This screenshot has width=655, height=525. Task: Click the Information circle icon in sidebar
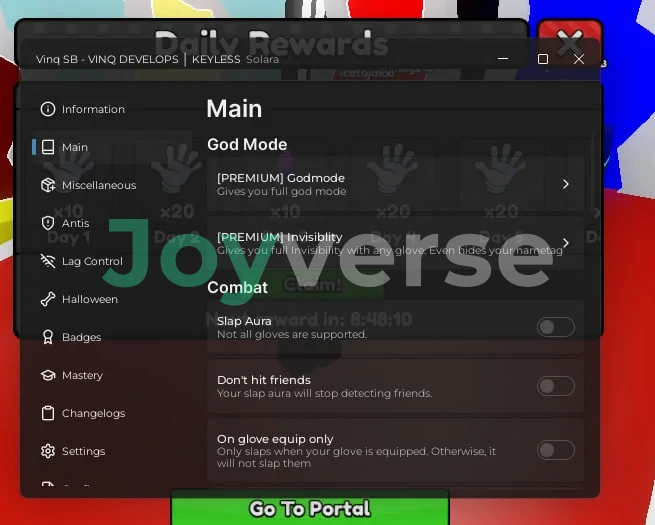tap(47, 109)
